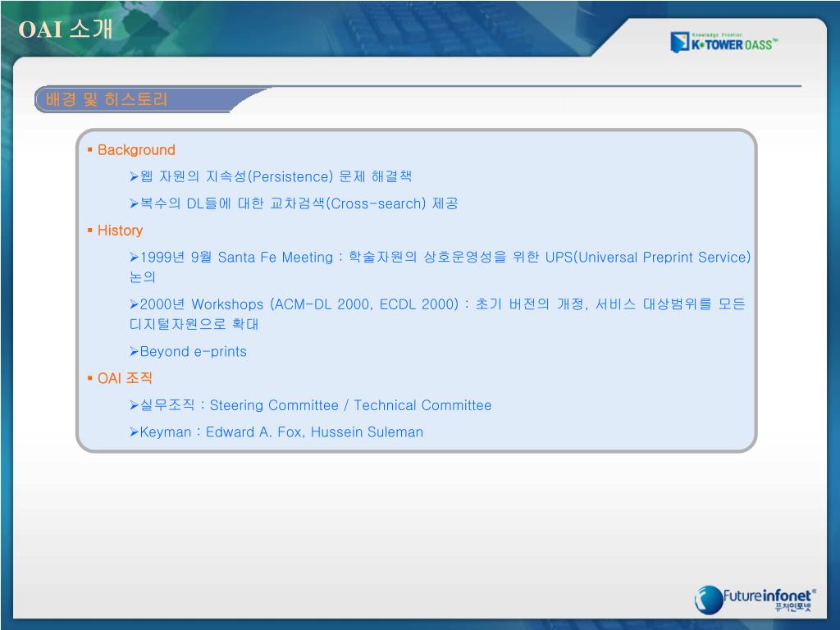Click the 1999년 9월 Santa Fe Meeting line
This screenshot has width=840, height=630.
(440, 257)
